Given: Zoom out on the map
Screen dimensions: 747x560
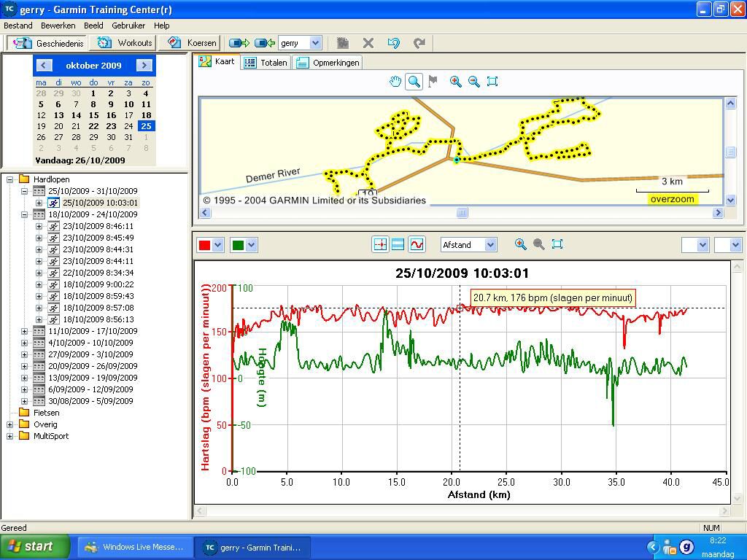Looking at the screenshot, I should click(x=473, y=82).
